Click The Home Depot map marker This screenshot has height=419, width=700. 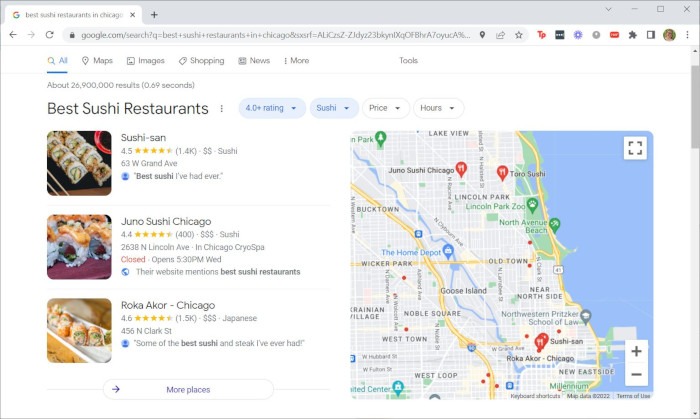click(448, 251)
